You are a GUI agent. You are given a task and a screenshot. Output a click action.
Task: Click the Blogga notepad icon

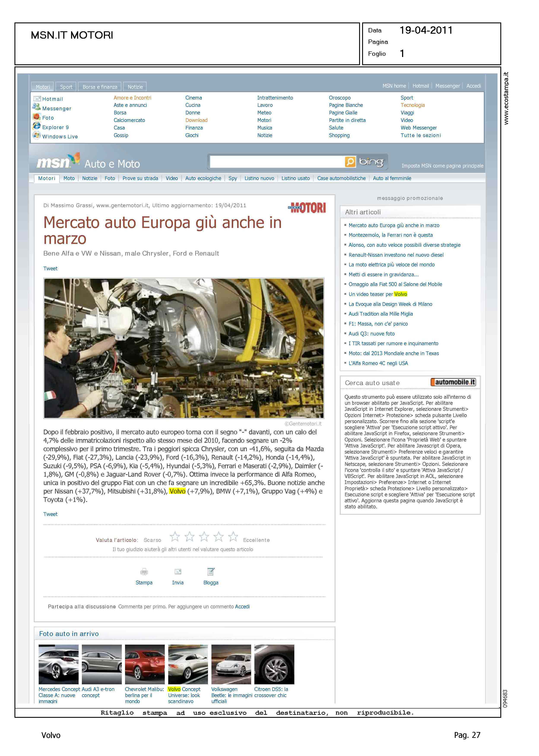(x=211, y=572)
